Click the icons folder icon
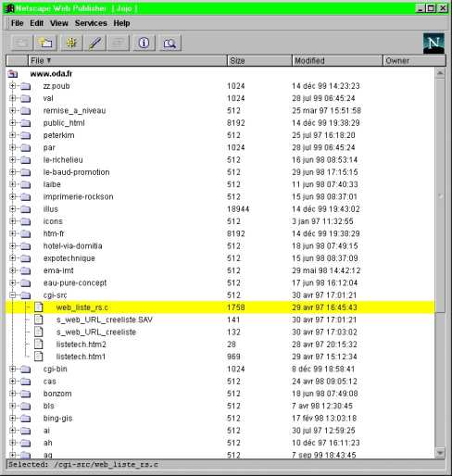This screenshot has height=476, width=452. click(25, 221)
